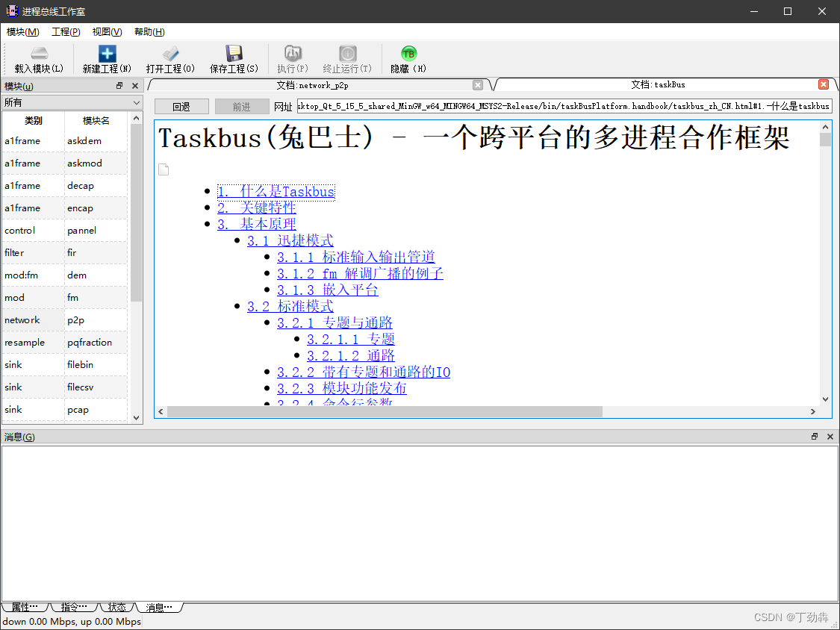Click the float icon on the 消息 panel
This screenshot has height=630, width=840.
tap(814, 437)
